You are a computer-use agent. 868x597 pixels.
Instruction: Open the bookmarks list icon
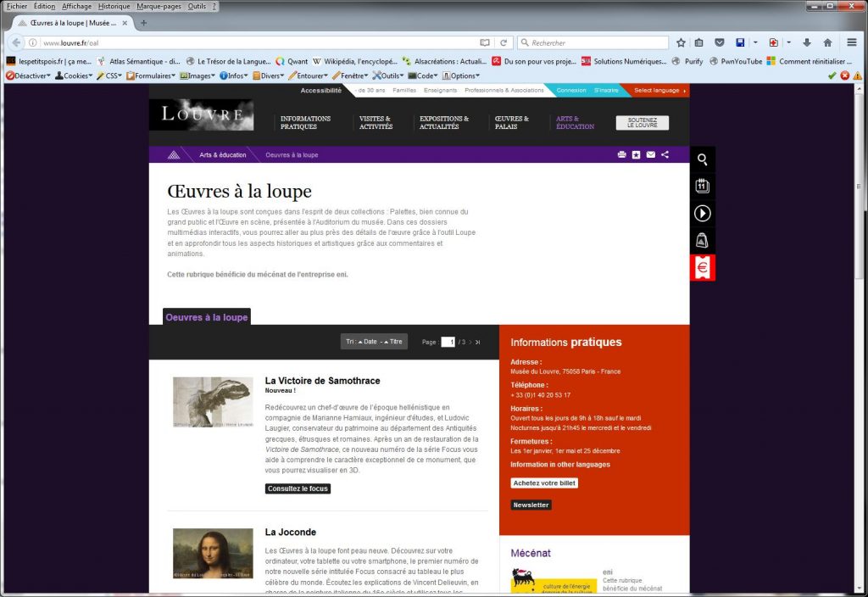[x=699, y=42]
